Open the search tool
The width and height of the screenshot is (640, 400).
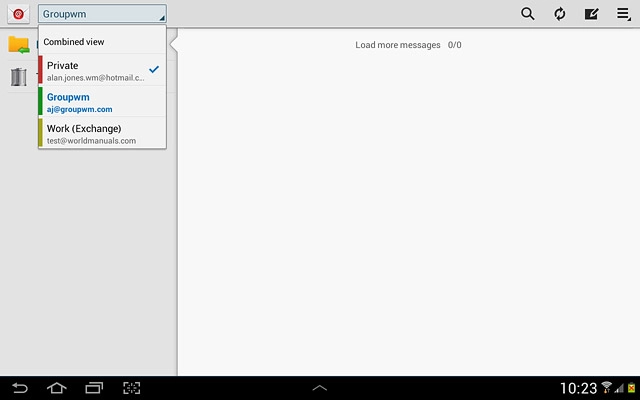pyautogui.click(x=528, y=14)
